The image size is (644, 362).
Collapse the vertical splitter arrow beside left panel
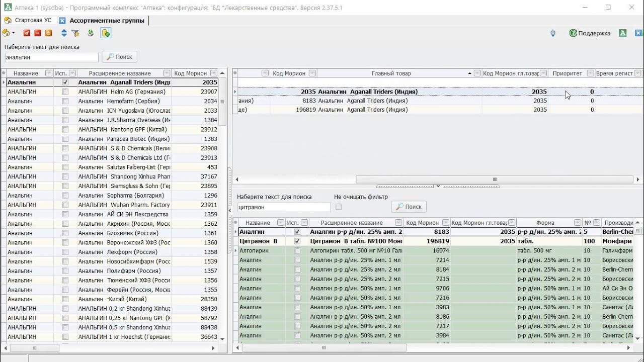tap(230, 211)
